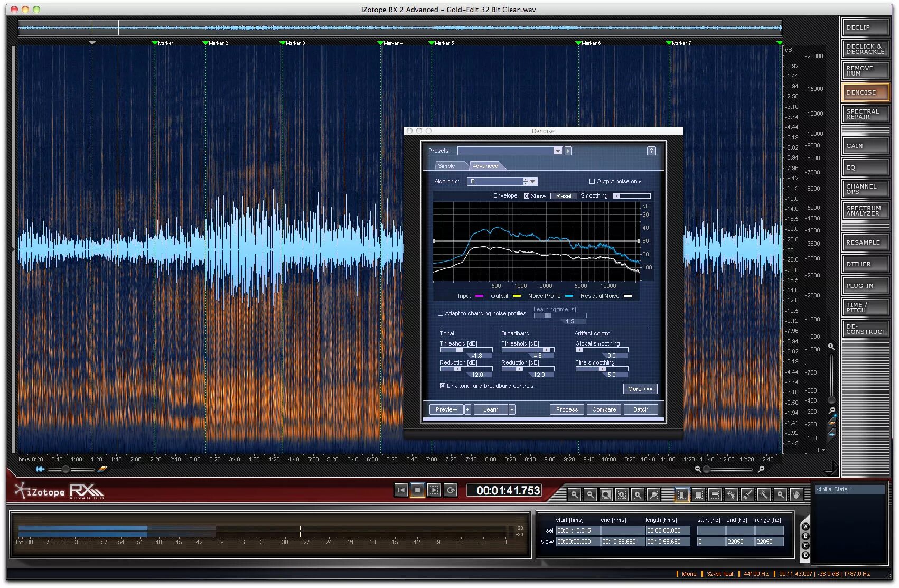The height and width of the screenshot is (588, 899).
Task: Click the play selection transport button
Action: click(x=434, y=490)
